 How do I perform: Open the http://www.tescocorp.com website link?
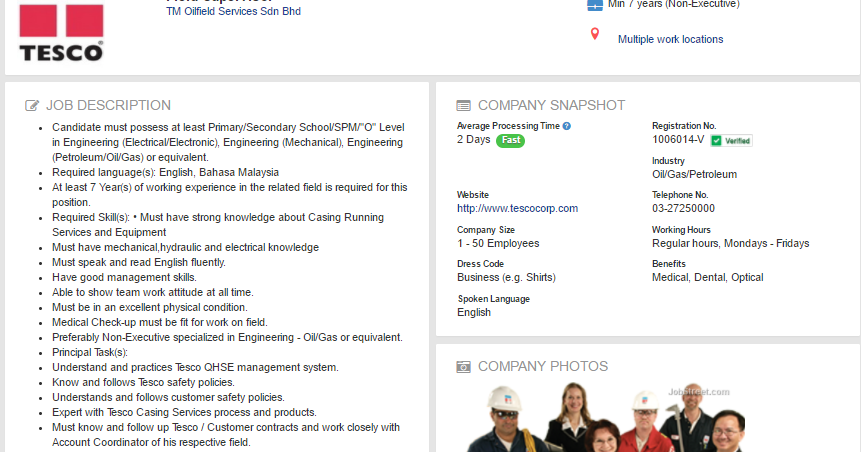pyautogui.click(x=517, y=208)
